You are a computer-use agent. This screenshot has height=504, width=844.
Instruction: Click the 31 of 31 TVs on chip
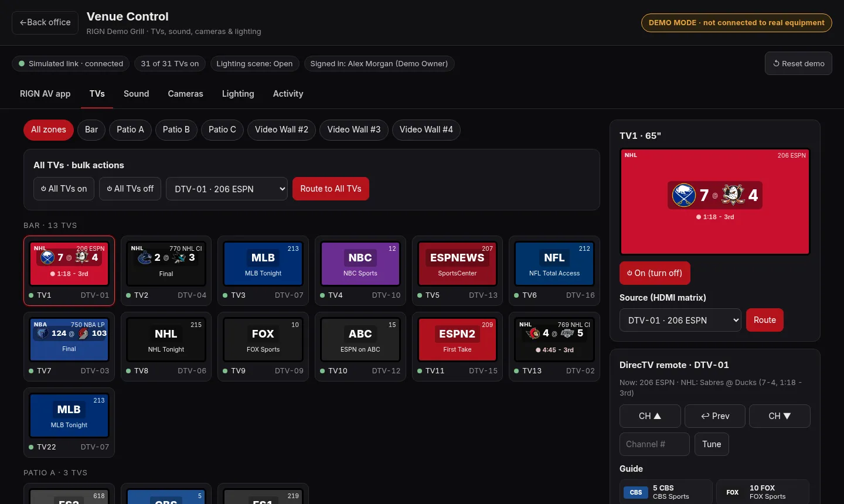click(x=170, y=63)
